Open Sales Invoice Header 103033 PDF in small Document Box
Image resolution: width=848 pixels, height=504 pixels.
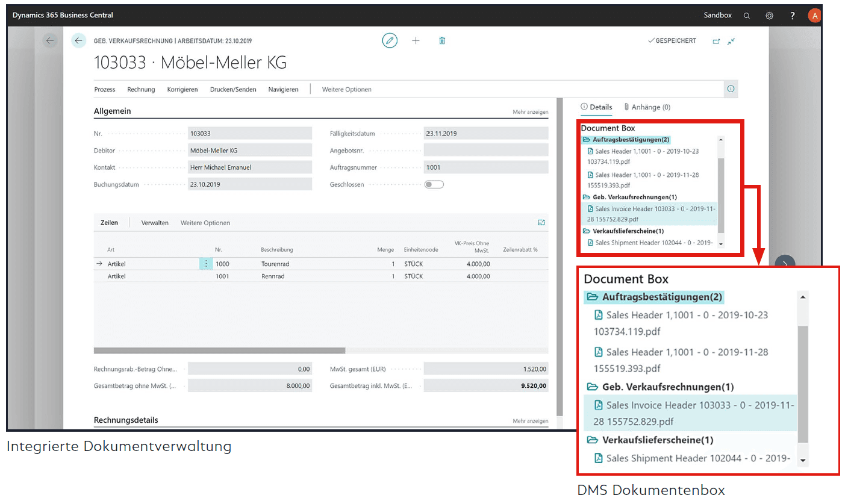pos(652,214)
